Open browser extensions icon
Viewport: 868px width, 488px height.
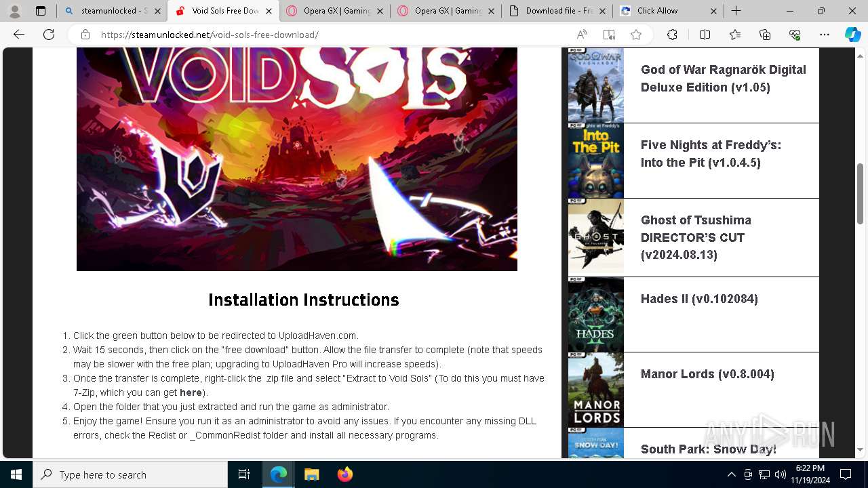pos(672,35)
